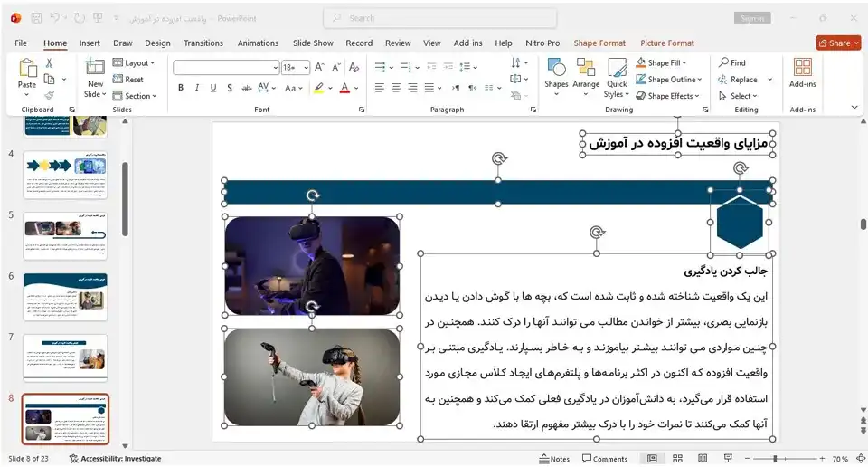This screenshot has height=467, width=868.
Task: Open the Layout dropdown
Action: 134,63
